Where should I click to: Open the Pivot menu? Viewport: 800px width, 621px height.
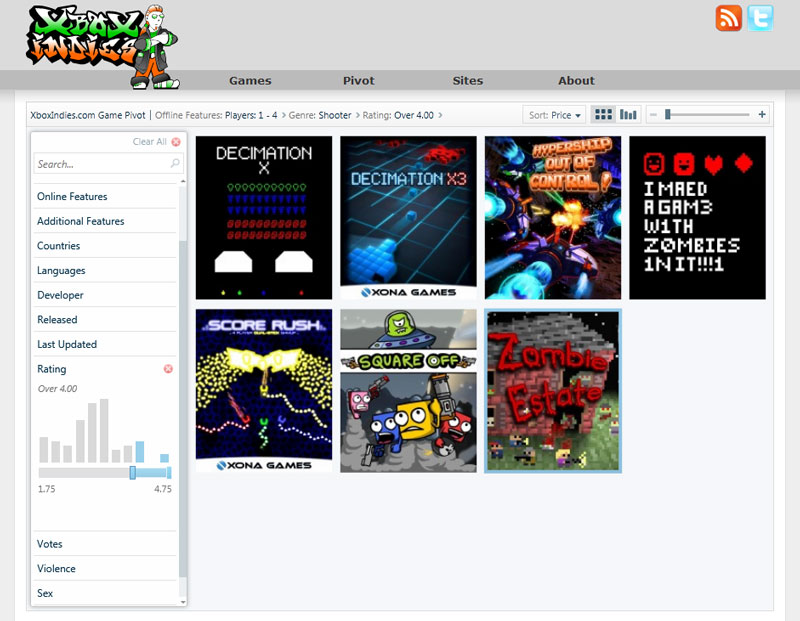pyautogui.click(x=359, y=81)
